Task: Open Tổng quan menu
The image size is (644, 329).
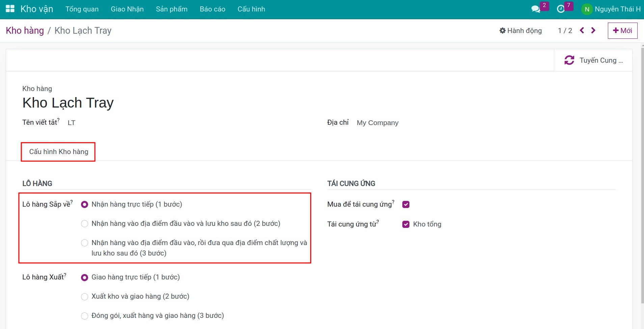Action: click(x=82, y=9)
